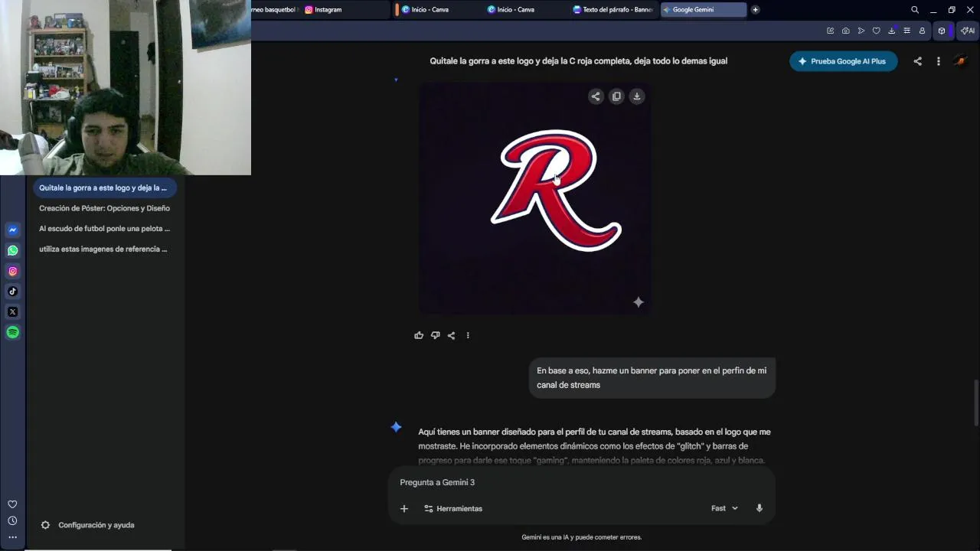Open a new browser tab
Screen dimensions: 980x551
pos(755,10)
